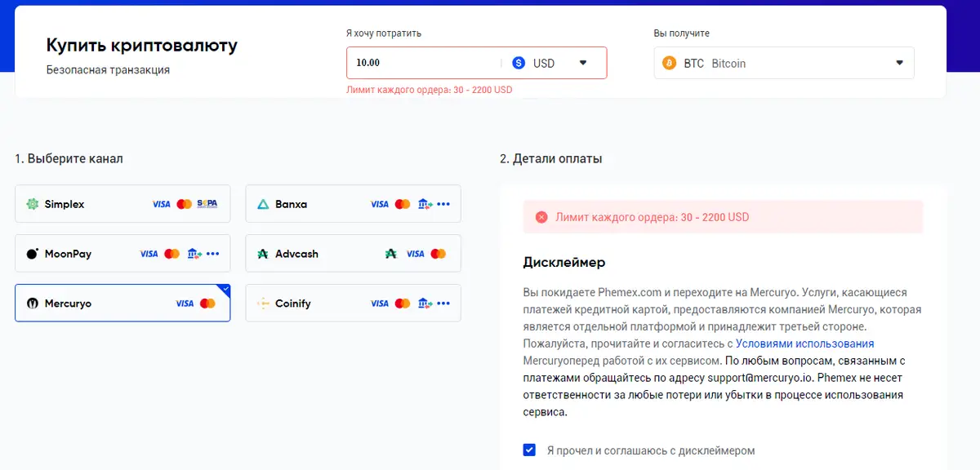This screenshot has width=980, height=470.
Task: Click the '2. Детали оплаты' heading
Action: 551,158
